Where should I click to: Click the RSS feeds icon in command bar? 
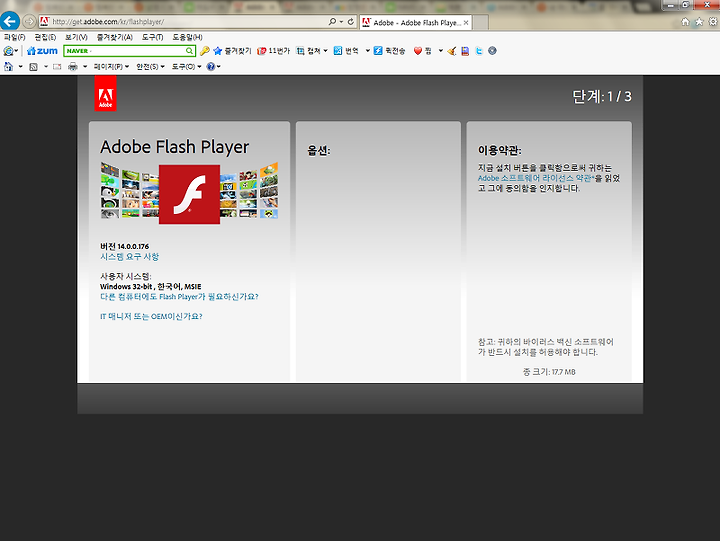tap(33, 67)
